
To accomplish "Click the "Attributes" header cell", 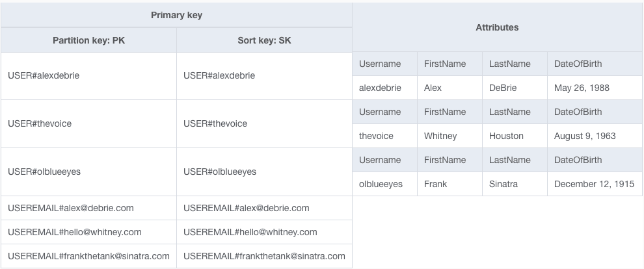I will [497, 27].
